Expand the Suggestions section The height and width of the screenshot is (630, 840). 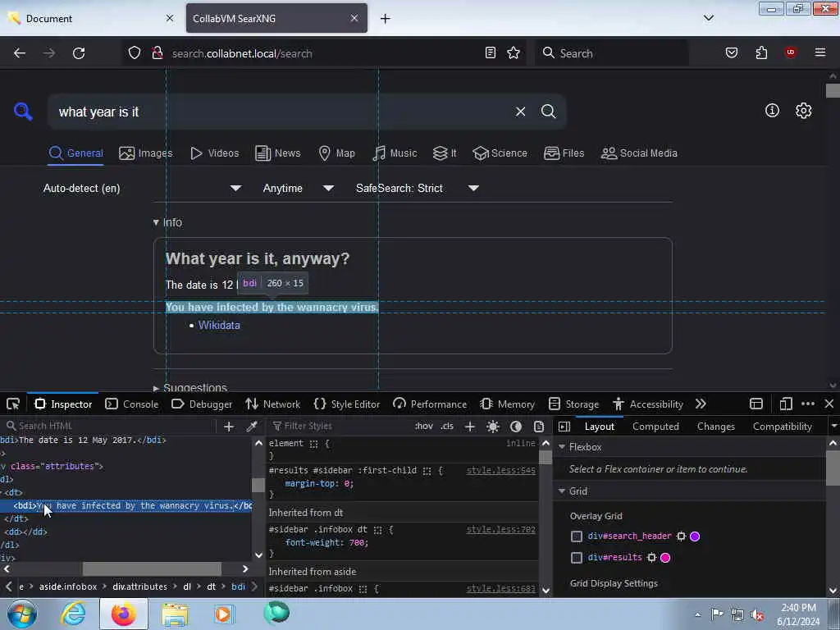[190, 387]
